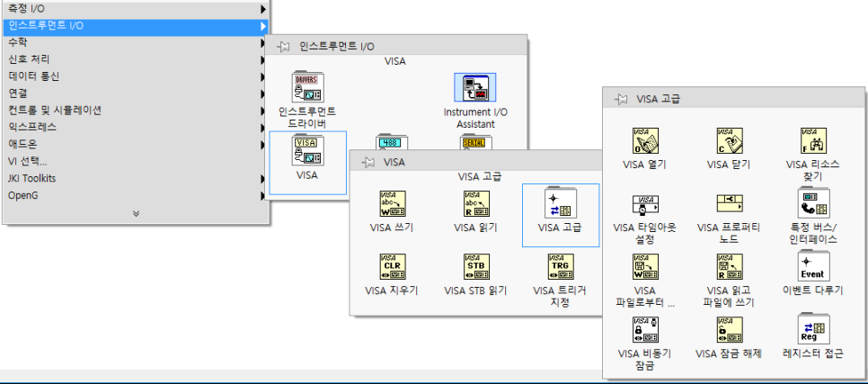Image resolution: width=868 pixels, height=384 pixels.
Task: Open the Instrument I/O Assistant
Action: pos(474,89)
